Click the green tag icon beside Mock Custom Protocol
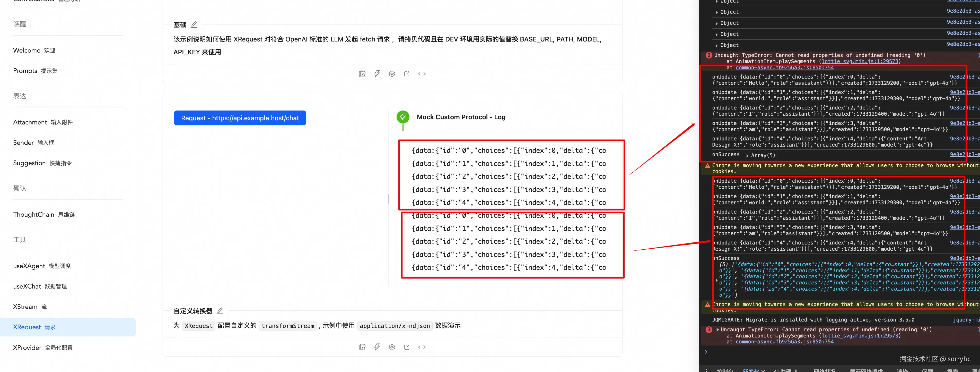The image size is (980, 372). click(403, 117)
